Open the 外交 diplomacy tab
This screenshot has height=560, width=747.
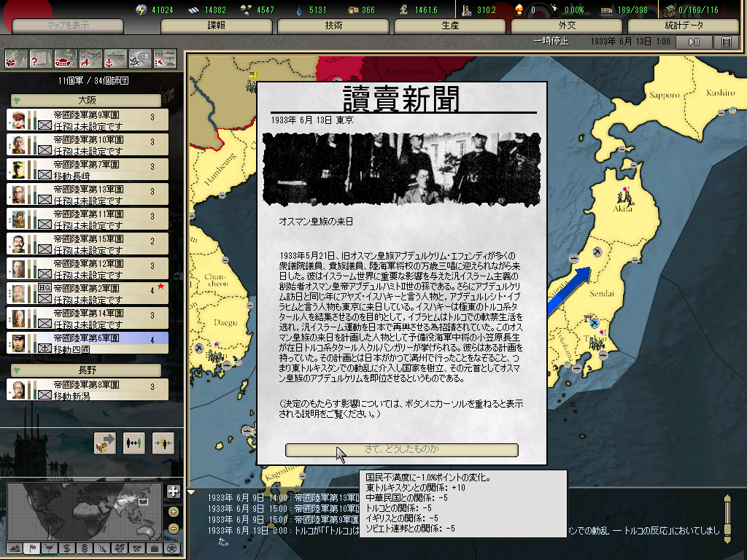click(566, 26)
